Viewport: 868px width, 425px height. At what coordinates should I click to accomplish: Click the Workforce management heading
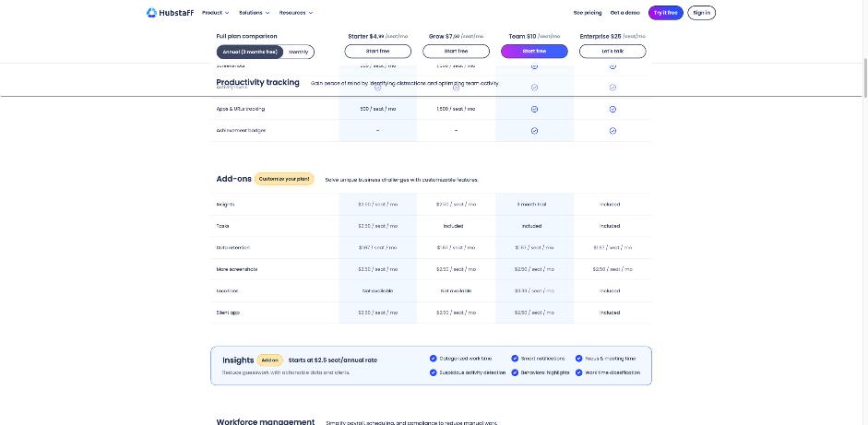pyautogui.click(x=265, y=421)
